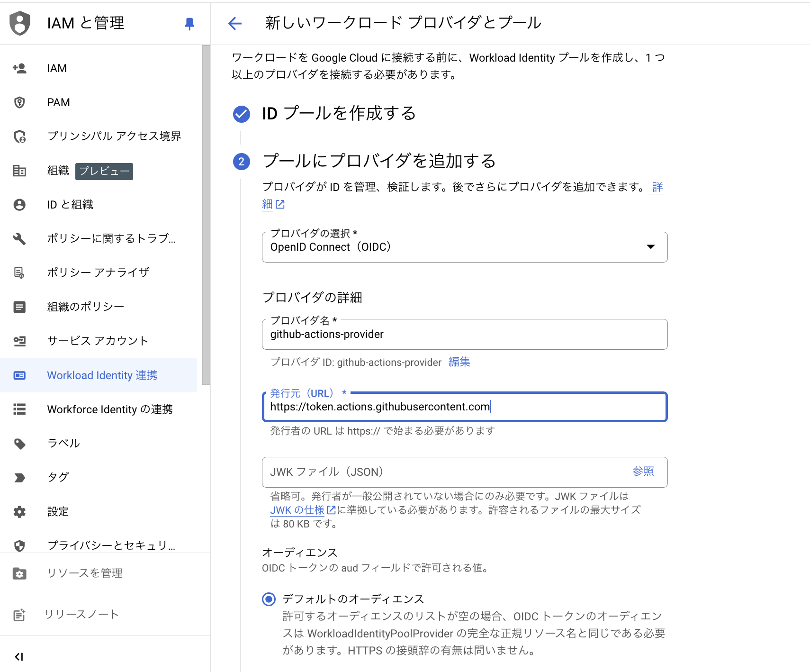Click the PAM shield icon
810x672 pixels.
pos(19,102)
